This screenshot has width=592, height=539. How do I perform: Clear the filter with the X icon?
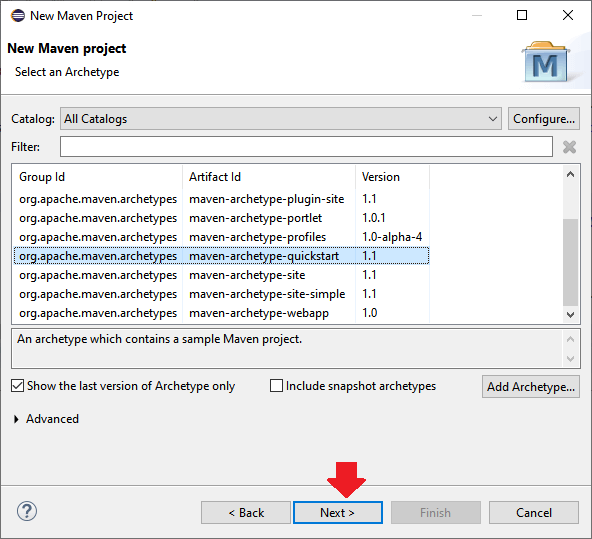coord(569,147)
